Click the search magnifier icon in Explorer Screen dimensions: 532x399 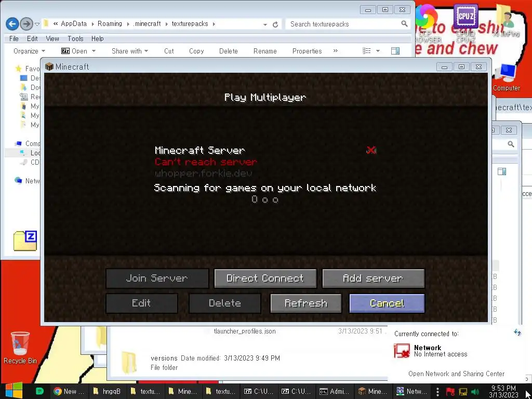click(x=404, y=24)
